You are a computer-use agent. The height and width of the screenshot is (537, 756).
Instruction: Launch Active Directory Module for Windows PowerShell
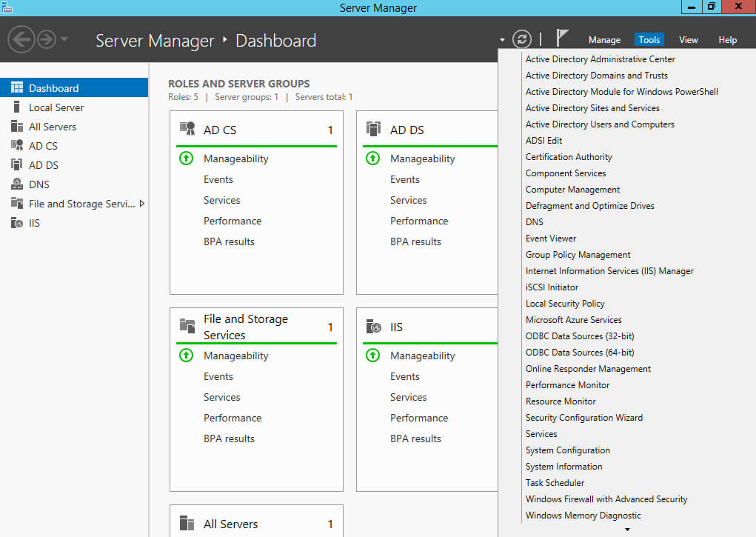(621, 92)
